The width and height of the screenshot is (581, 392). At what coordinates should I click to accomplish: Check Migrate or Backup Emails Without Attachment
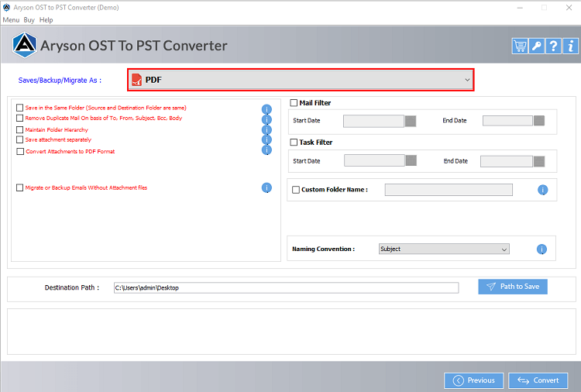point(19,187)
